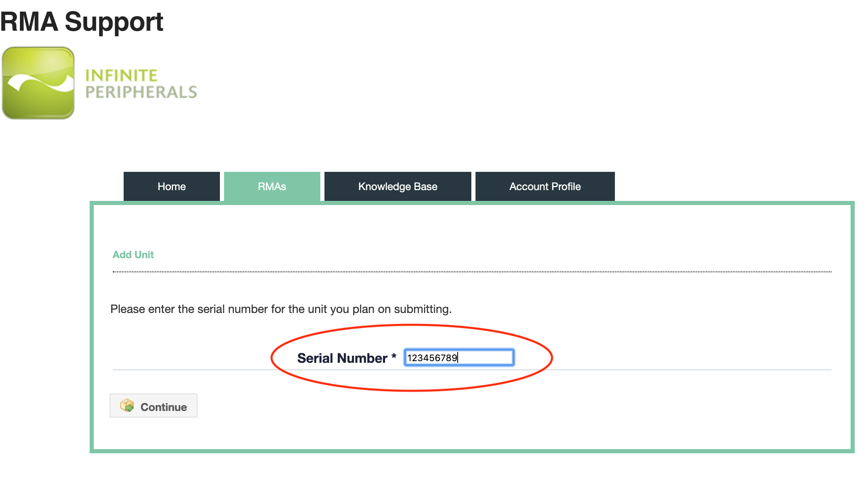
Task: Go to the Account Profile tab
Action: click(x=545, y=186)
